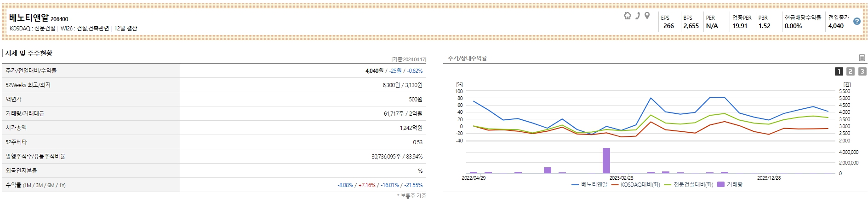The image size is (868, 200).
Task: Click the 6M return -16.01%
Action: (x=390, y=185)
